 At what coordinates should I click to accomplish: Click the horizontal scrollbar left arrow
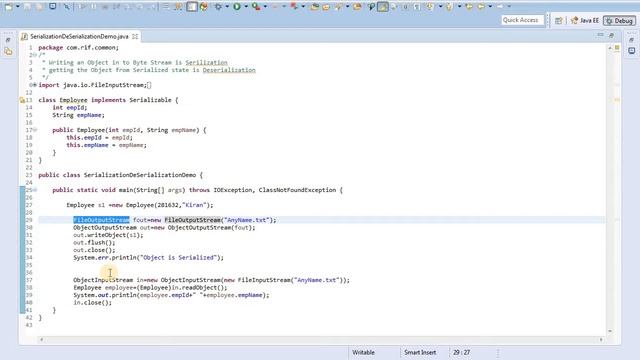41,340
